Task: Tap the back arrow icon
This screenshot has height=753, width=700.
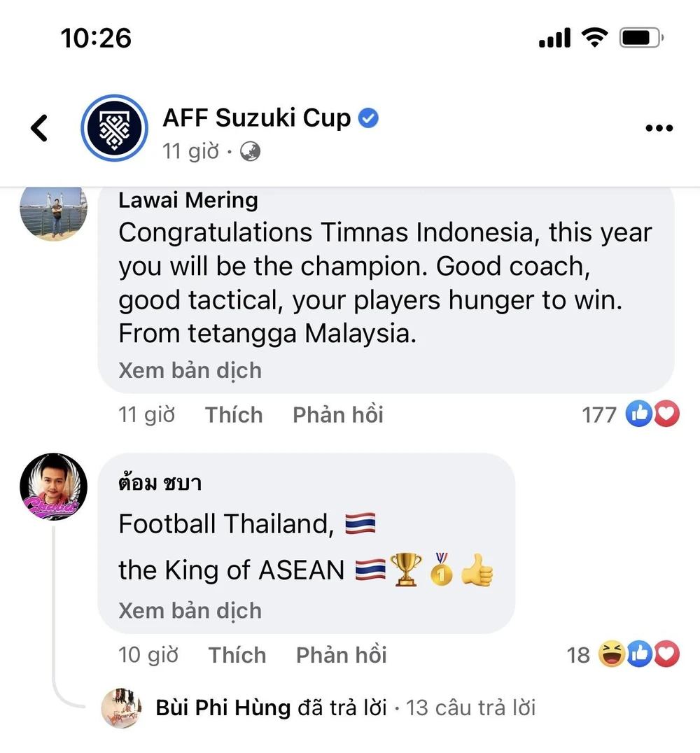Action: pyautogui.click(x=40, y=128)
